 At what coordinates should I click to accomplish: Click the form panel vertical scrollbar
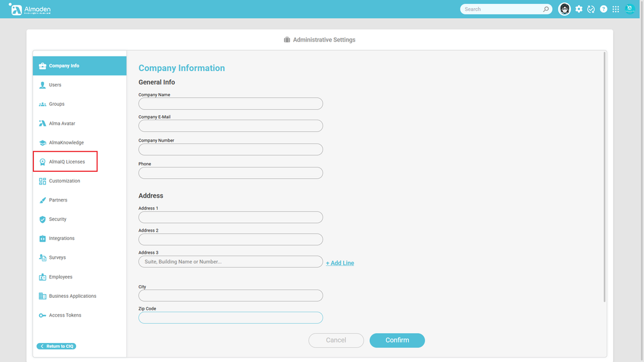604,177
